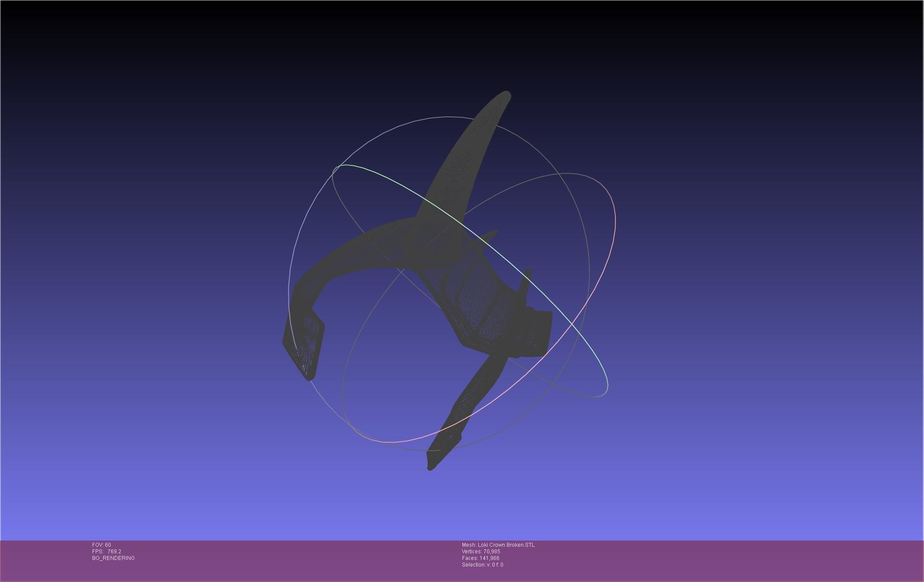Image resolution: width=924 pixels, height=582 pixels.
Task: Click the BO_RENDERING status label
Action: (113, 558)
